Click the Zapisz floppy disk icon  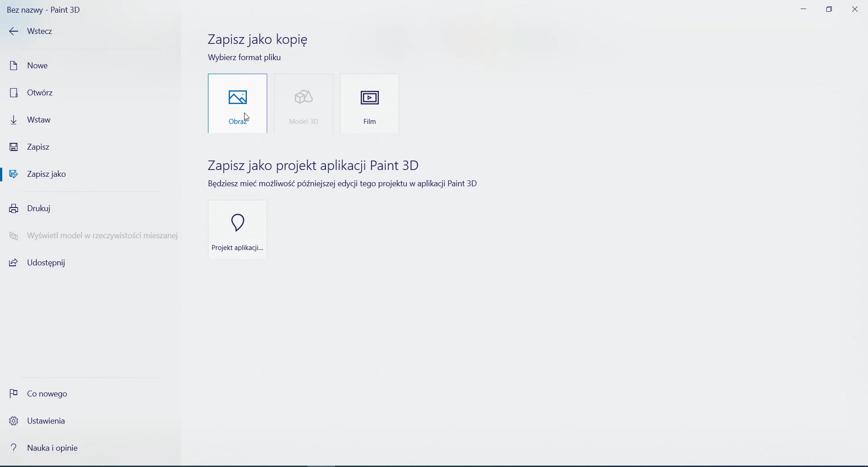click(x=14, y=147)
